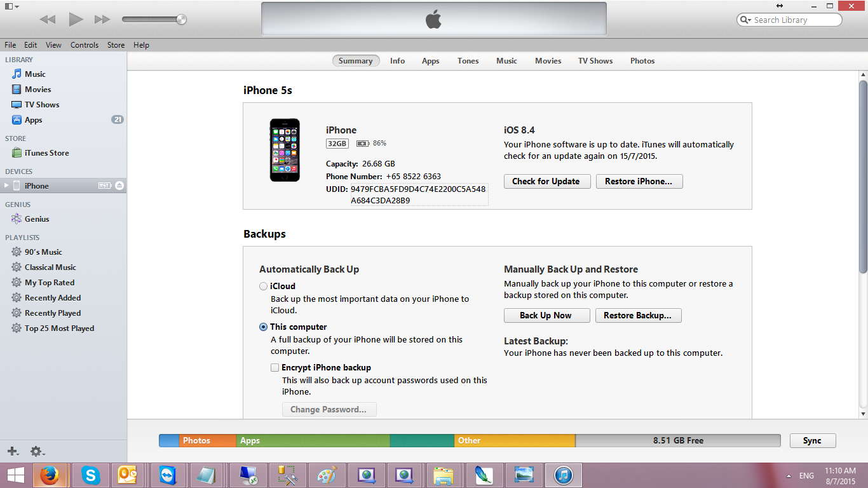
Task: Click the Restore Backup button
Action: pyautogui.click(x=638, y=316)
